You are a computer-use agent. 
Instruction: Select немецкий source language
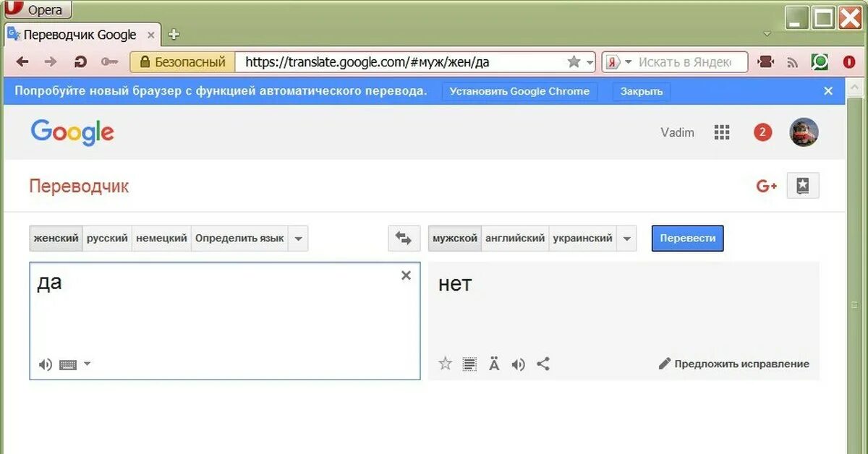161,238
